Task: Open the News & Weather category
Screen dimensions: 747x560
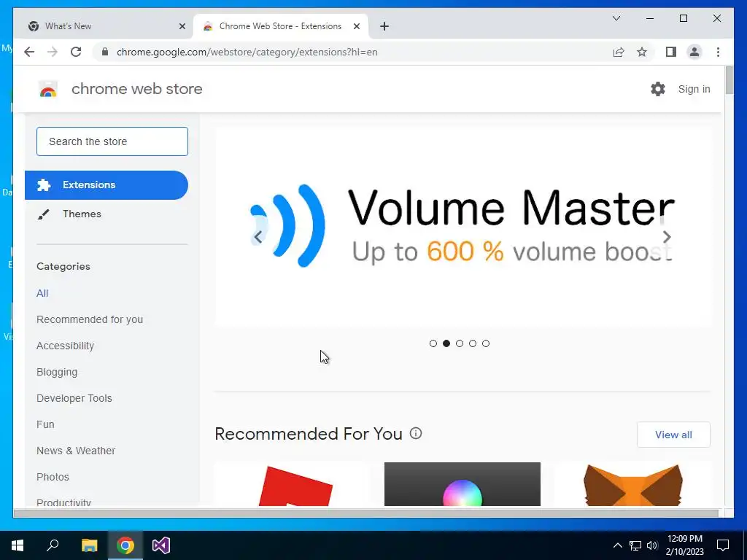Action: [x=76, y=451]
